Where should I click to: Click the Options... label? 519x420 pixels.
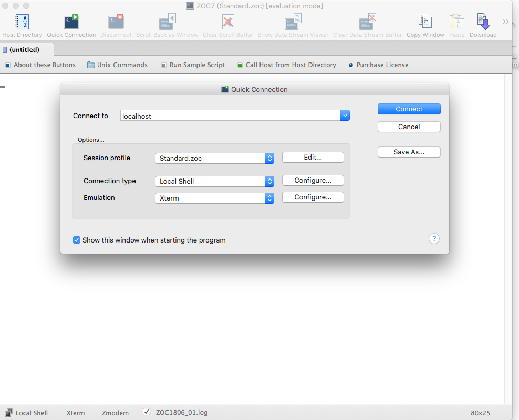coord(91,140)
